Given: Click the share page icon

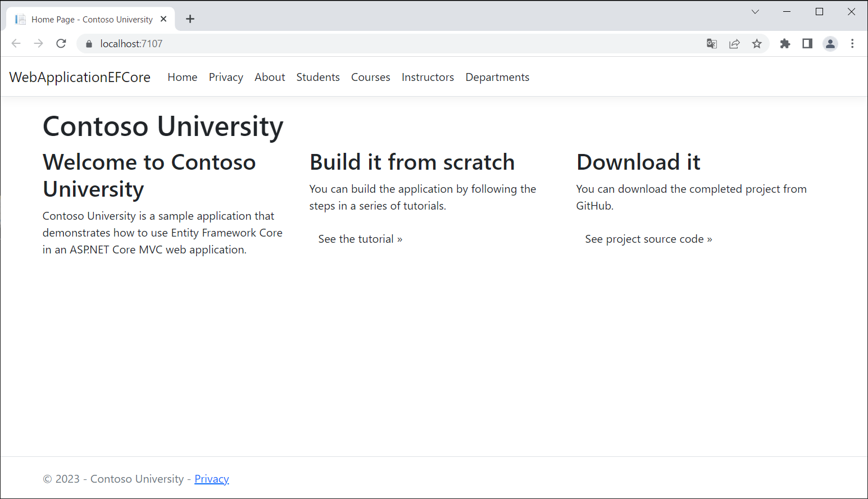Looking at the screenshot, I should [734, 44].
